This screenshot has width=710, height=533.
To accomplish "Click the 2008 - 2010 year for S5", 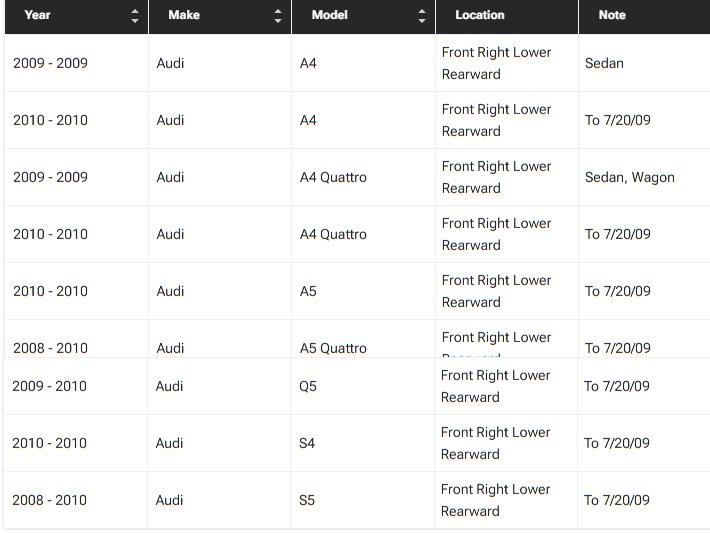I will tap(49, 500).
